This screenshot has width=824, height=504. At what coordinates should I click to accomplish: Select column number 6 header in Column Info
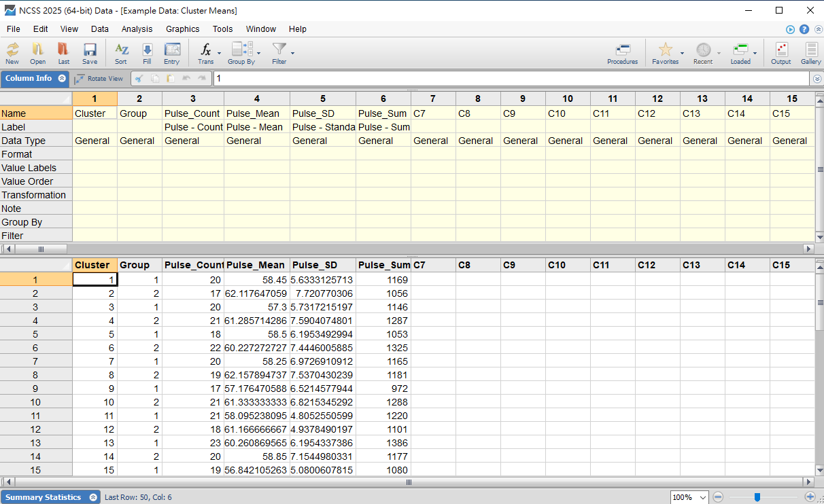383,98
